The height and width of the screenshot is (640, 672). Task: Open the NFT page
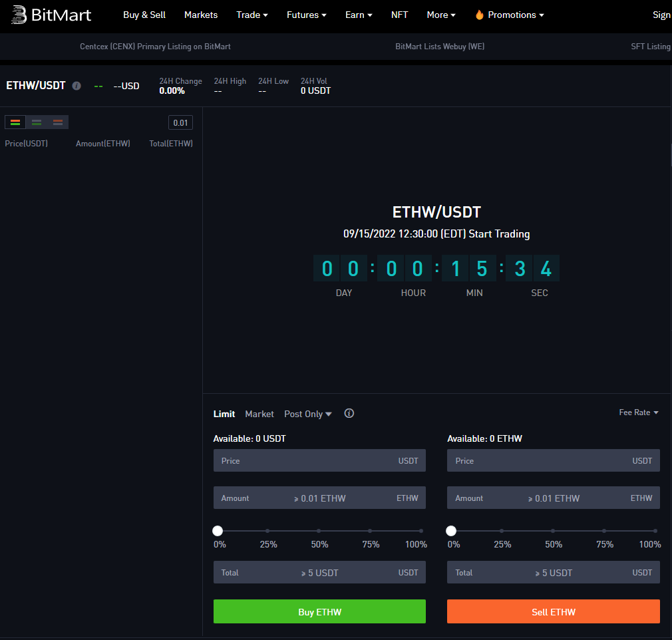399,15
